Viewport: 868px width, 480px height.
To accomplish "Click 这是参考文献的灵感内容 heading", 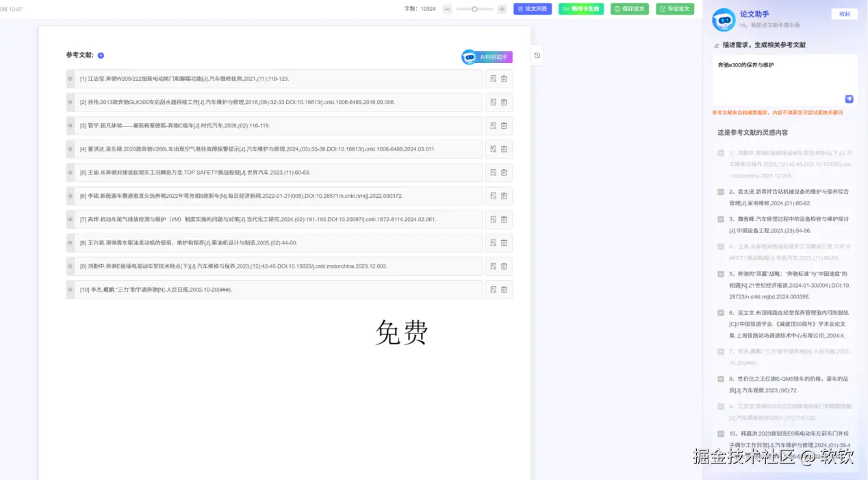I will coord(752,132).
